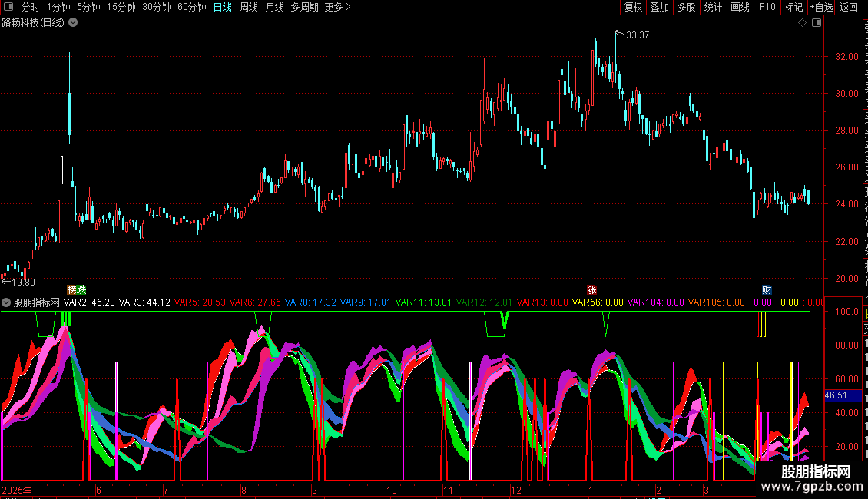Click the red 涨 event marker
Screen dimensions: 868x499
pos(591,289)
